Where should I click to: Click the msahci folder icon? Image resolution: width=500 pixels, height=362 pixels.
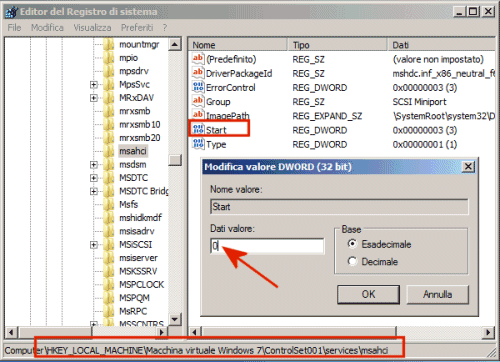(109, 151)
